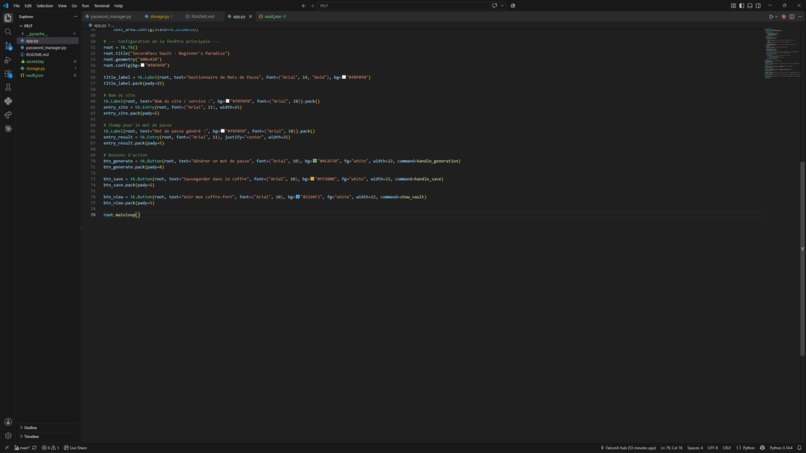Open the Python extension icon in activity bar
Viewport: 806px width, 453px height.
(8, 101)
